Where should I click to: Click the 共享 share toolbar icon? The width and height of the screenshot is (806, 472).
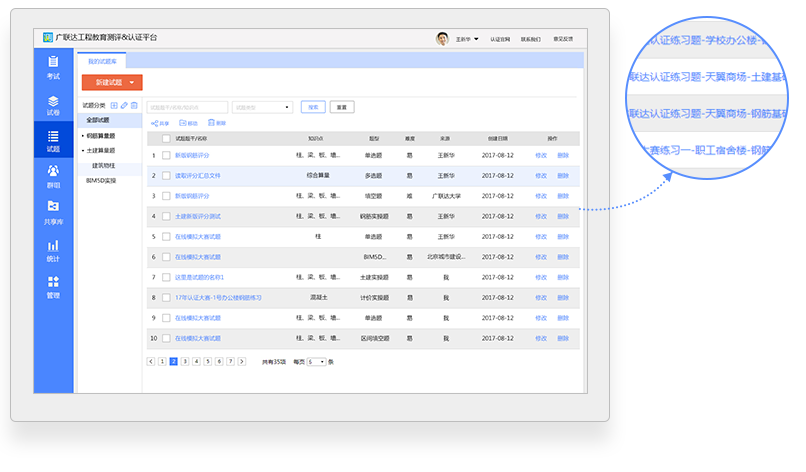(x=158, y=122)
